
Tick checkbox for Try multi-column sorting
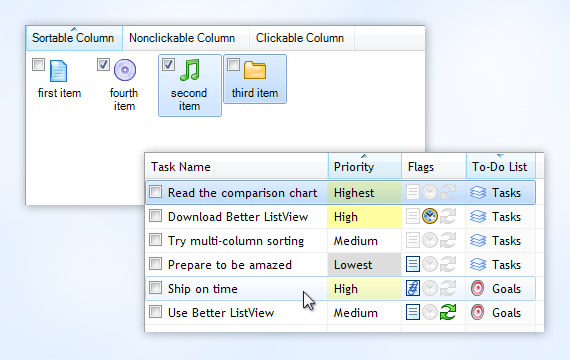click(156, 240)
